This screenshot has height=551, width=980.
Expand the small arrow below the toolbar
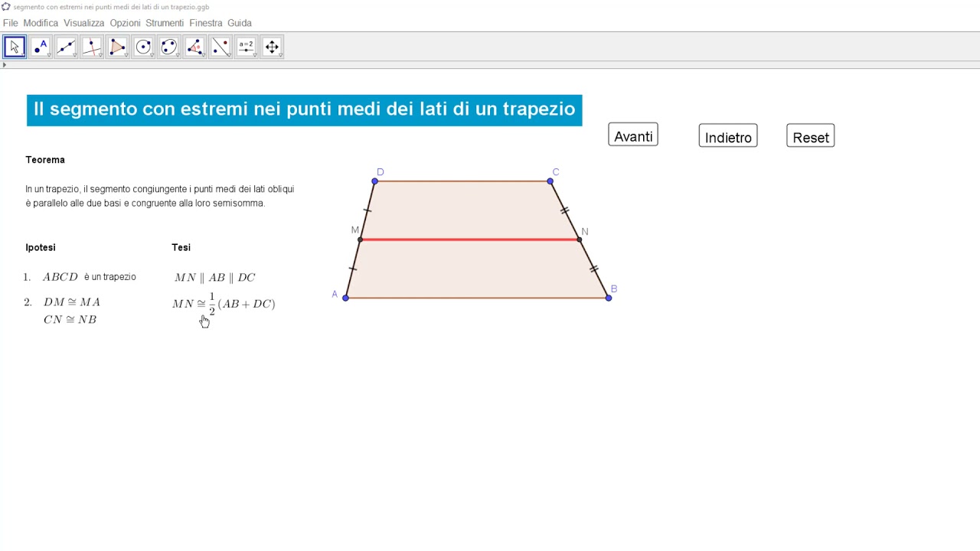pos(4,65)
